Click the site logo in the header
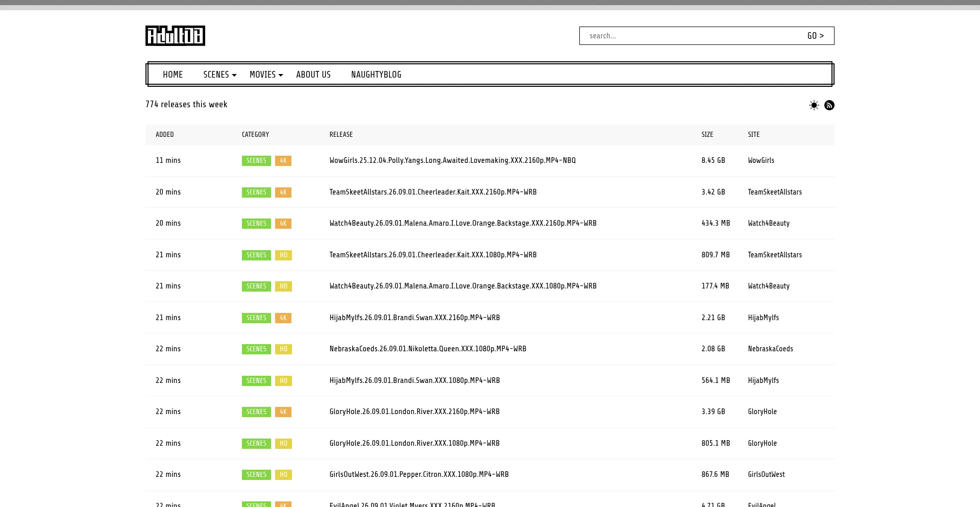 click(175, 36)
